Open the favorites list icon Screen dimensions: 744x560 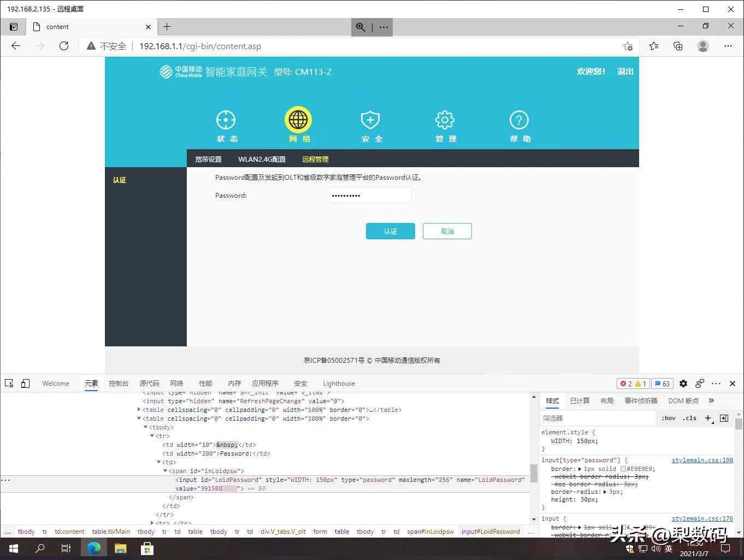coord(653,46)
